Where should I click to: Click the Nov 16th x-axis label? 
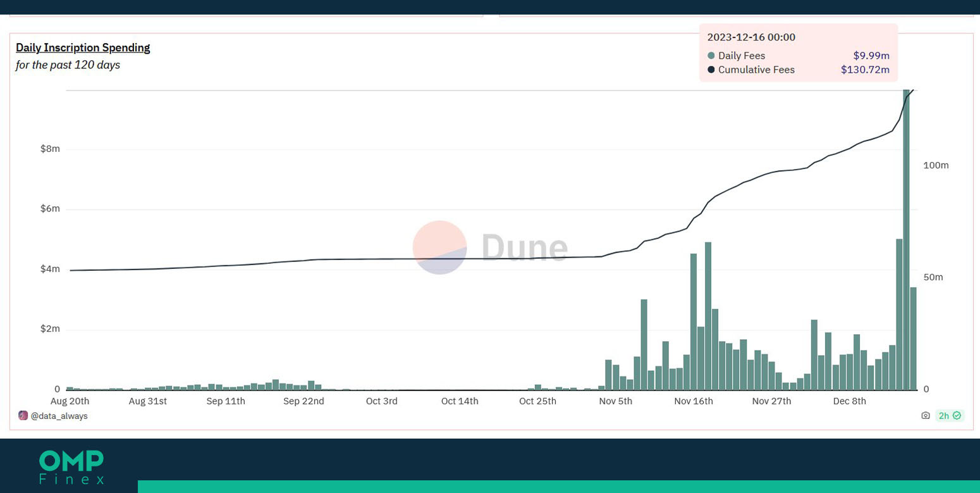click(x=694, y=401)
